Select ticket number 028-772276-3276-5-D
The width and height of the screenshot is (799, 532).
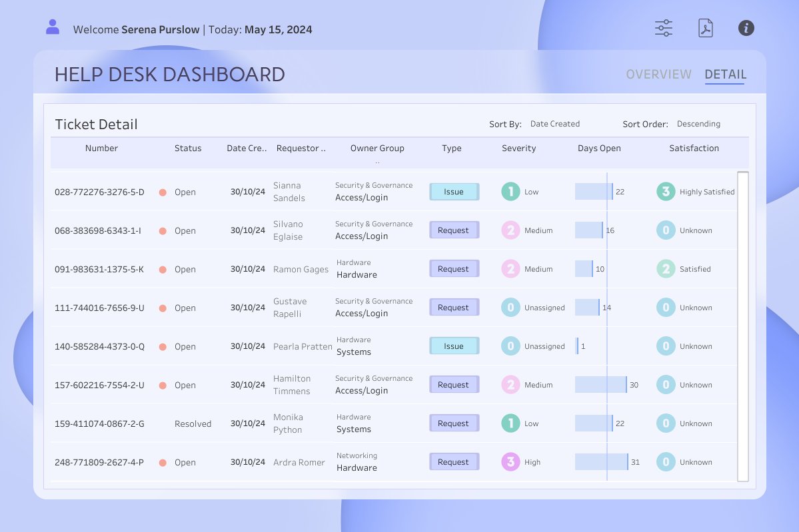[x=99, y=192]
